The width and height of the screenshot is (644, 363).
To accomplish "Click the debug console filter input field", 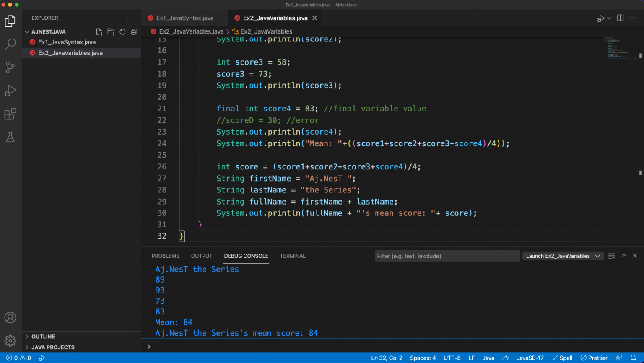I will [x=447, y=256].
